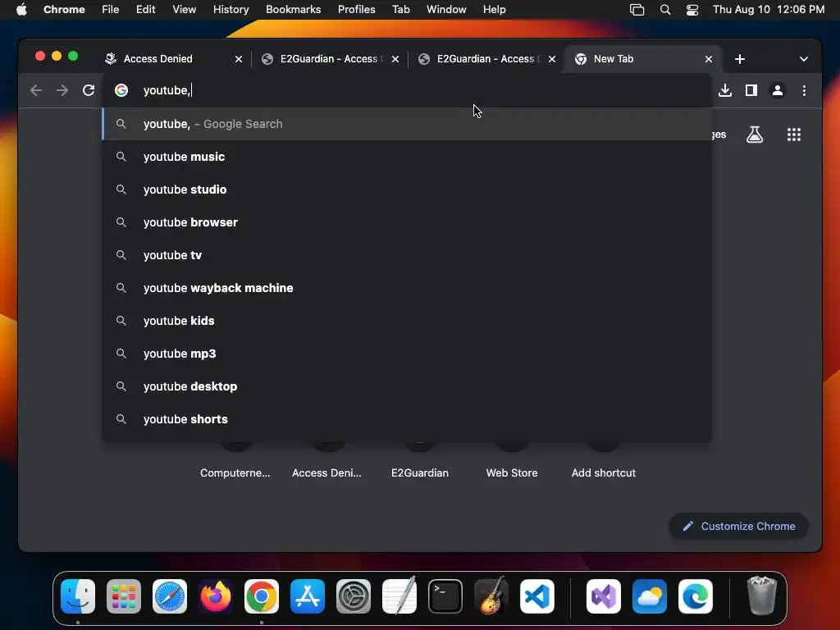Pick the 'youtube tv' suggestion
Image resolution: width=840 pixels, height=630 pixels.
(x=407, y=255)
